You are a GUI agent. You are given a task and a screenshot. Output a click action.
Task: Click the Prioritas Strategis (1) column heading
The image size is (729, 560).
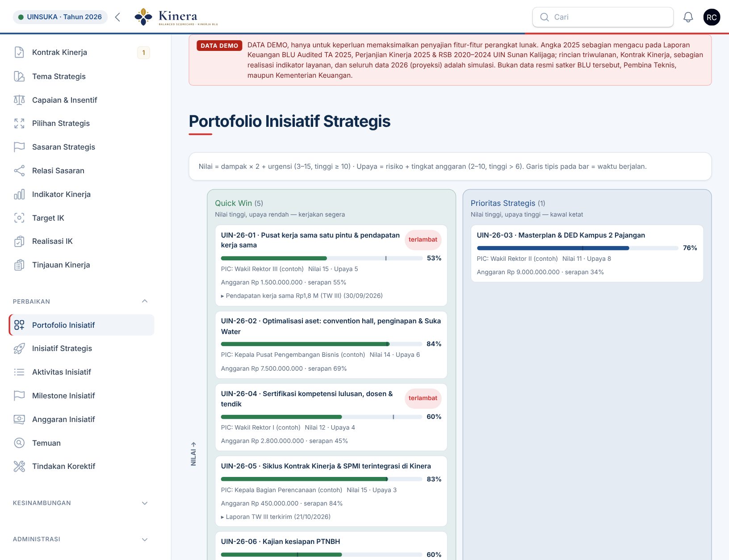508,203
